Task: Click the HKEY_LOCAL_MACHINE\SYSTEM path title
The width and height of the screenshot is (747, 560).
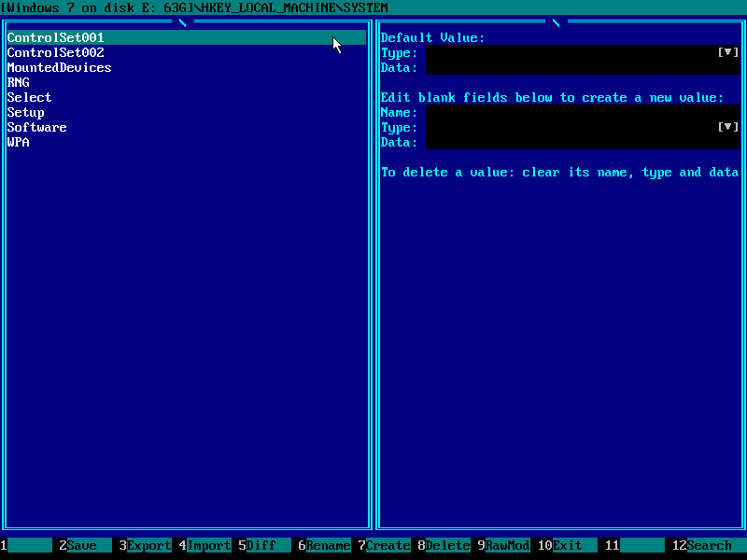Action: pyautogui.click(x=294, y=7)
